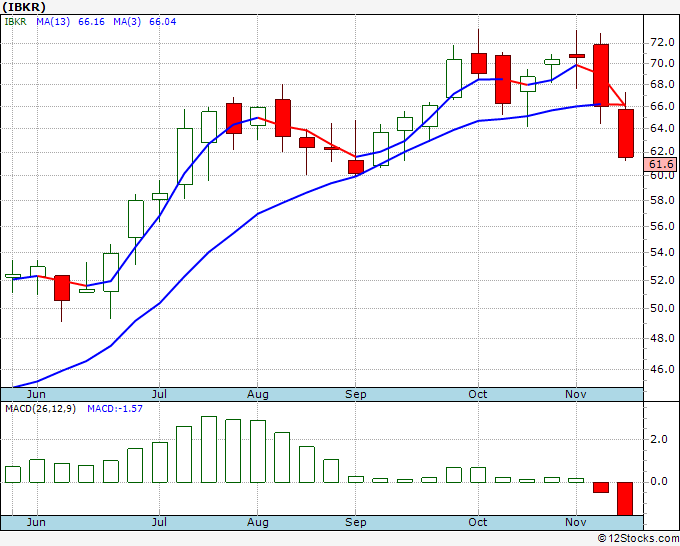Select Sep on the price chart date axis
This screenshot has height=546, width=680.
tap(356, 394)
